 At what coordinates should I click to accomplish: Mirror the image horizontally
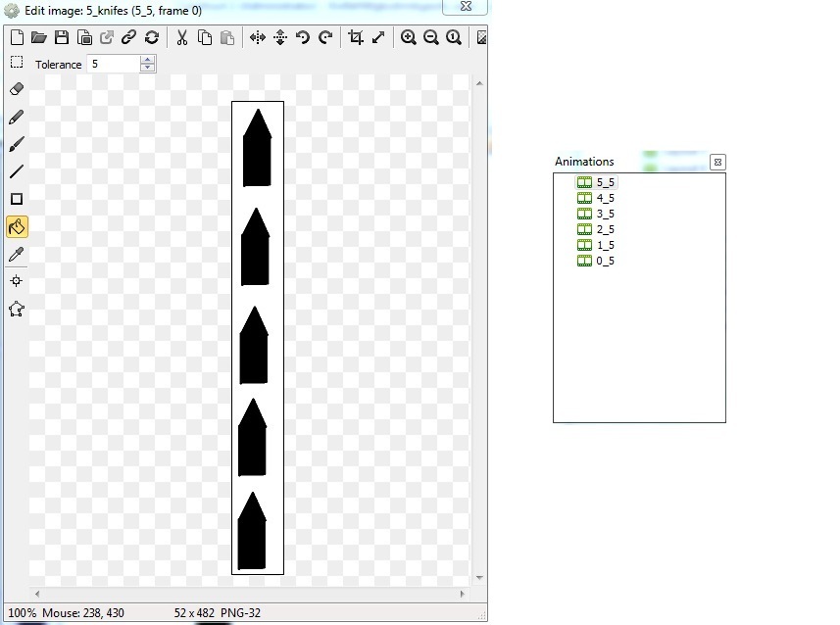tap(257, 37)
